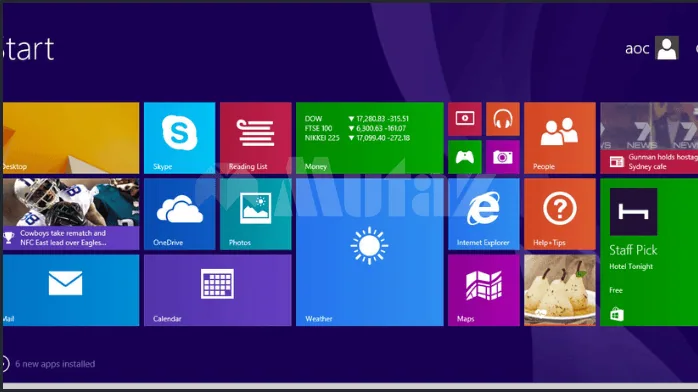Viewport: 698px width, 392px height.
Task: Click the FTSE 100 index row
Action: coord(355,128)
